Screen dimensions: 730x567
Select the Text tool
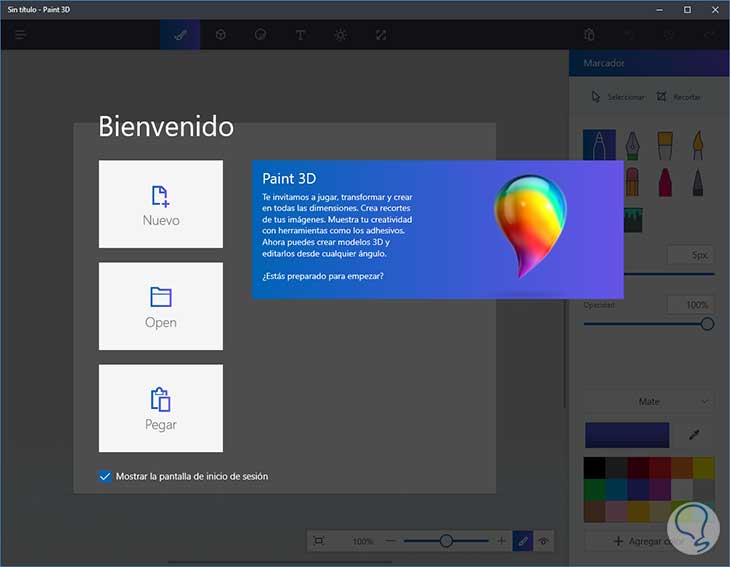point(300,35)
